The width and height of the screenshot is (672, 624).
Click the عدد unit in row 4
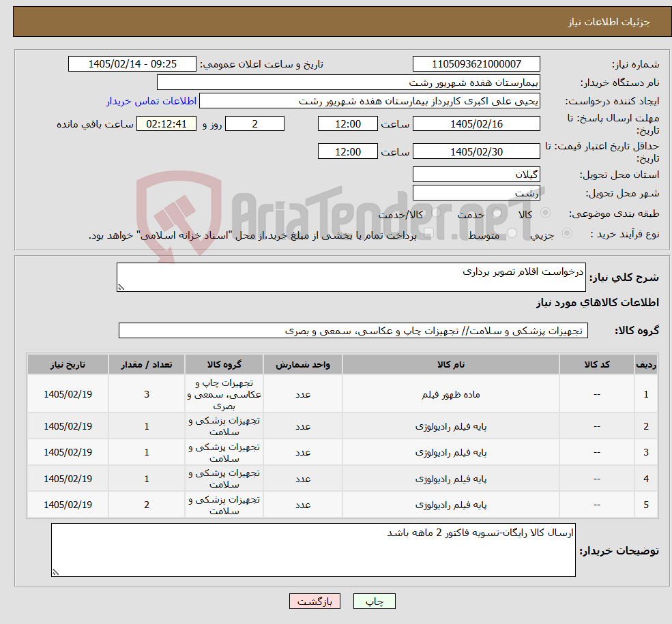point(303,479)
